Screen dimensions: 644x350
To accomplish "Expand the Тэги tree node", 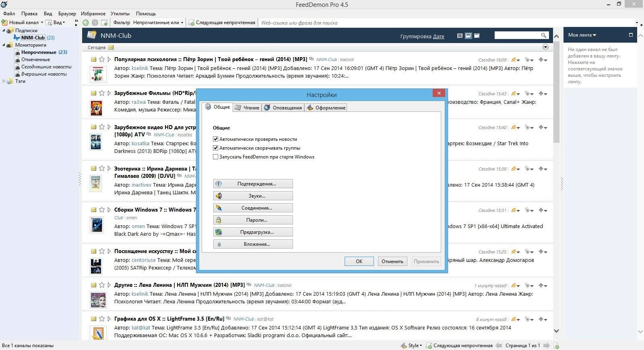I will click(4, 81).
